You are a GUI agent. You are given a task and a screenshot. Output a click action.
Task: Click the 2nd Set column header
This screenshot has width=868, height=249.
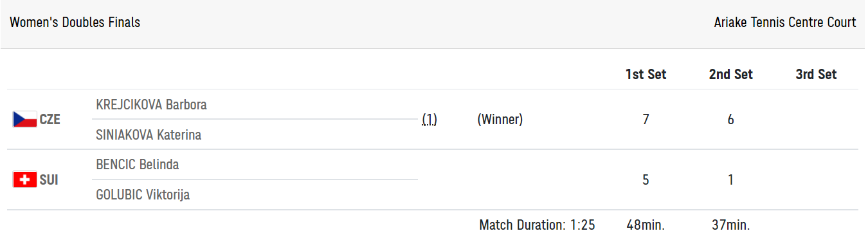click(x=731, y=74)
